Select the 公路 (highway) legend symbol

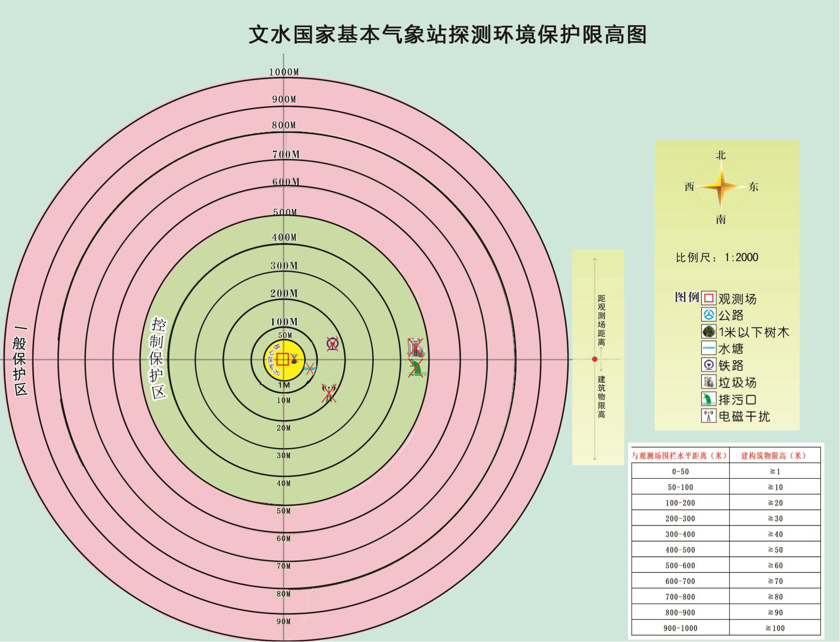point(709,315)
